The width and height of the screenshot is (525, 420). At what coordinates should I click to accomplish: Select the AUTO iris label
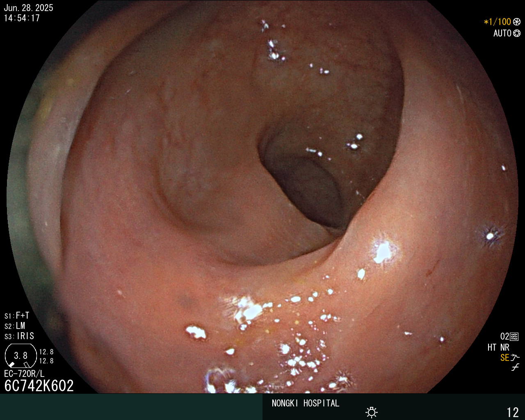502,33
